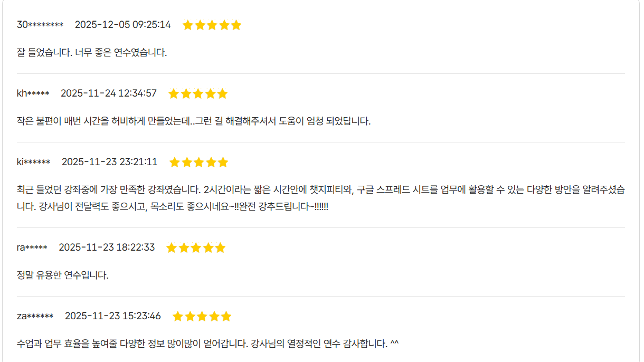This screenshot has width=644, height=362.
Task: Click the timestamp 2025-12-05 09:25:14
Action: (x=123, y=25)
